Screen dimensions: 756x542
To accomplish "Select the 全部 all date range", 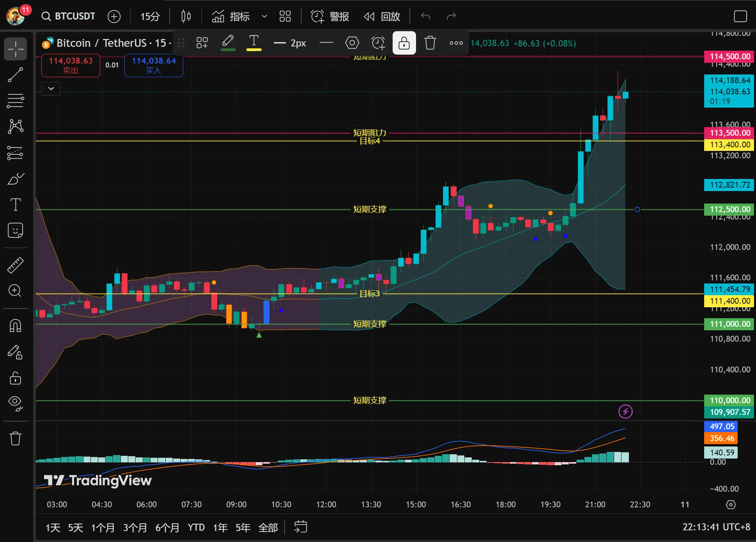I will coord(268,528).
